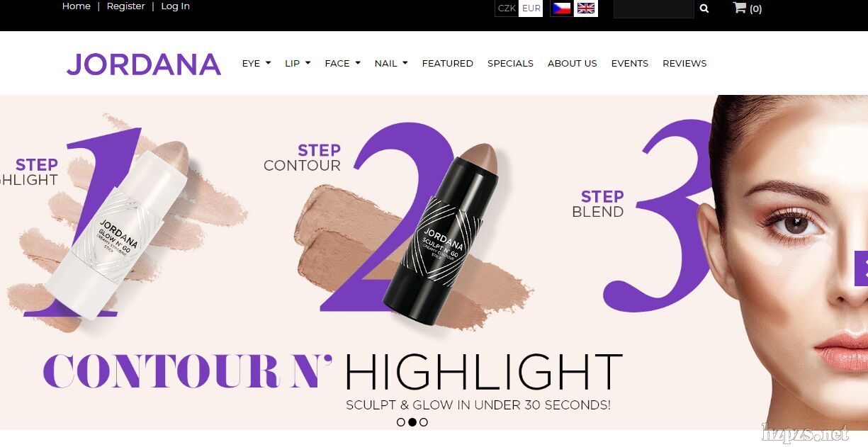This screenshot has height=447, width=868.
Task: Jump to third carousel slide dot
Action: [424, 422]
